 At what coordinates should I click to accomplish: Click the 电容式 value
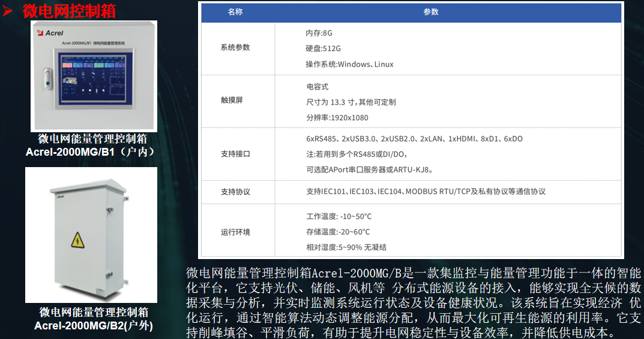pos(317,87)
